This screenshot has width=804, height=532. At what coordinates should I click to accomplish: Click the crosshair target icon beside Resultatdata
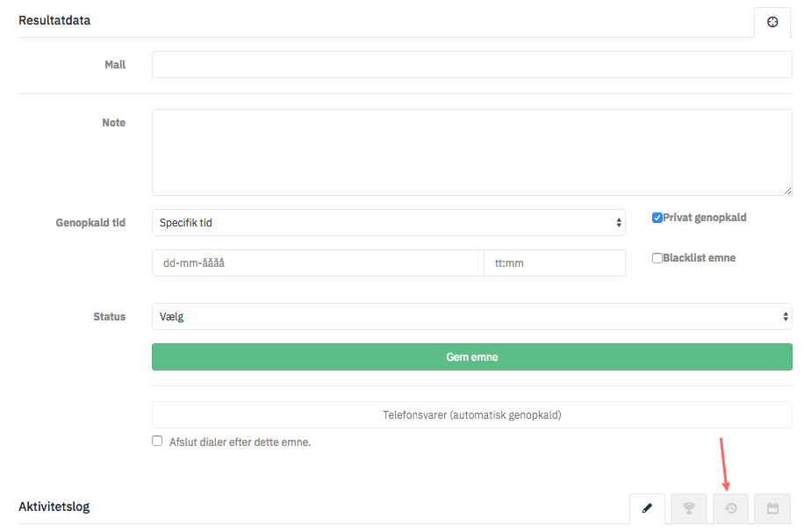pyautogui.click(x=772, y=22)
